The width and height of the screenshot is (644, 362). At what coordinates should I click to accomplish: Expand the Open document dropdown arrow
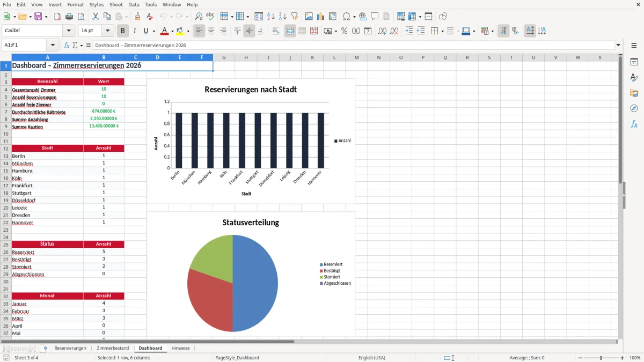tap(30, 17)
